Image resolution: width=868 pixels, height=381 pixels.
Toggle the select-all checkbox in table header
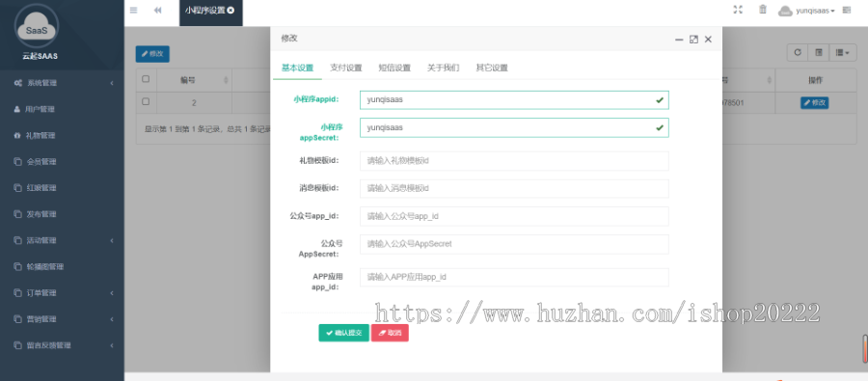click(x=146, y=79)
